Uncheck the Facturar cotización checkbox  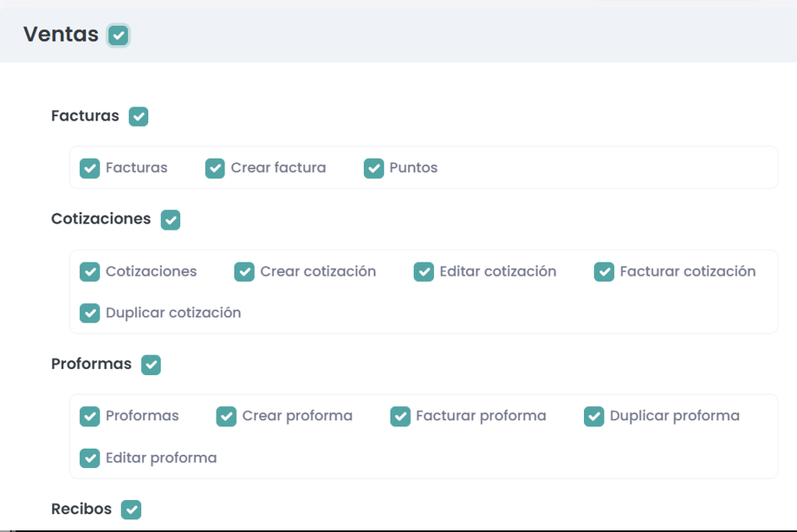[604, 272]
